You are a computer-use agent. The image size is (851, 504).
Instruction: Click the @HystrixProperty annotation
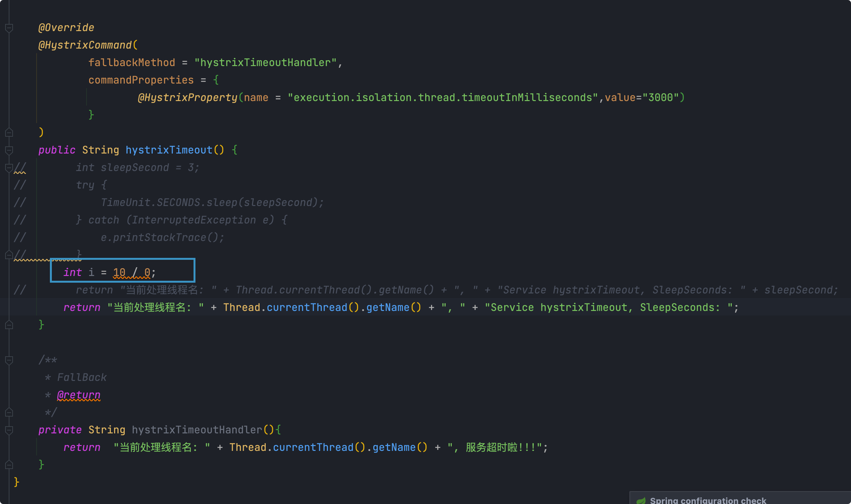[187, 98]
